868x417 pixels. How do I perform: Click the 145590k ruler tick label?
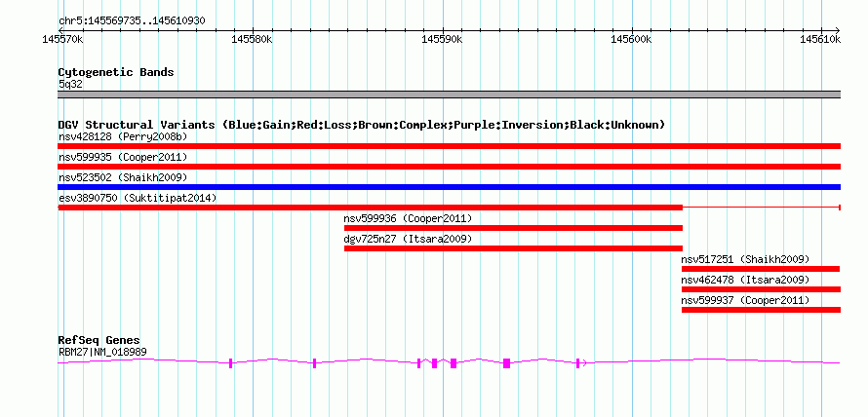click(x=442, y=39)
